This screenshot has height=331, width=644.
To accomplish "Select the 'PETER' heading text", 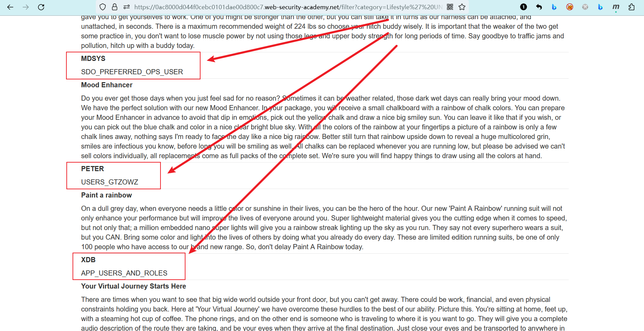I will [92, 169].
